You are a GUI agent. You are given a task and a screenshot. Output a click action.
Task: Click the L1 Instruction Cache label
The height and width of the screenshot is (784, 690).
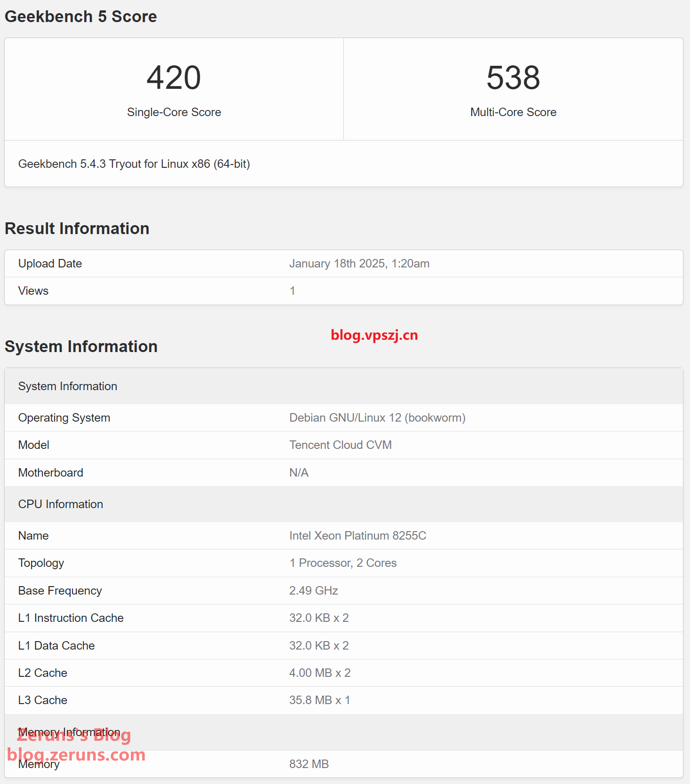tap(71, 618)
